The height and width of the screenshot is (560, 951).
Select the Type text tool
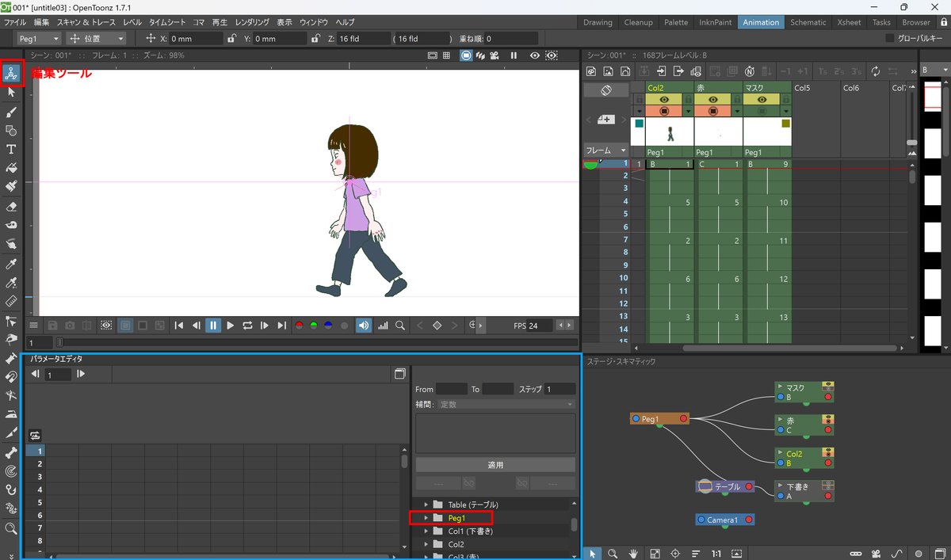11,150
